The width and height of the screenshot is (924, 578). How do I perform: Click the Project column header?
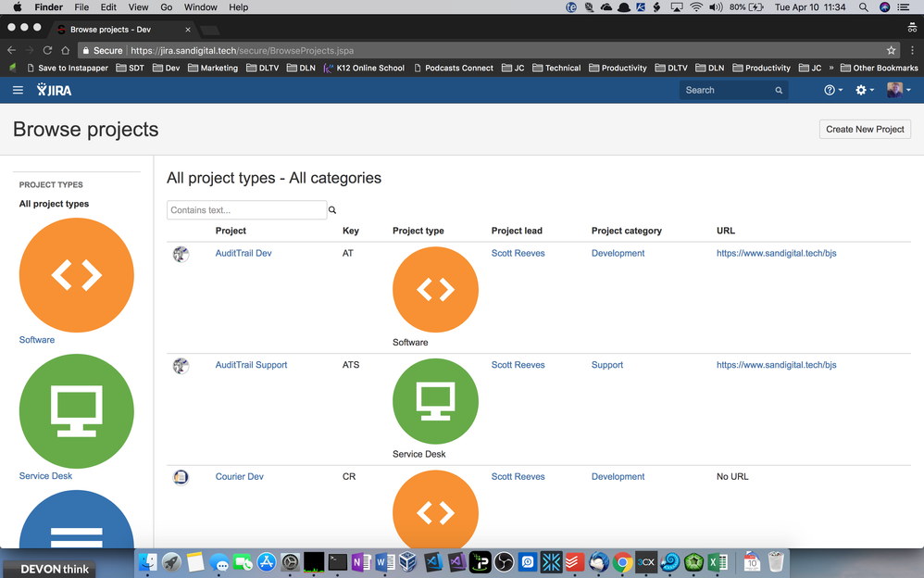pyautogui.click(x=231, y=231)
